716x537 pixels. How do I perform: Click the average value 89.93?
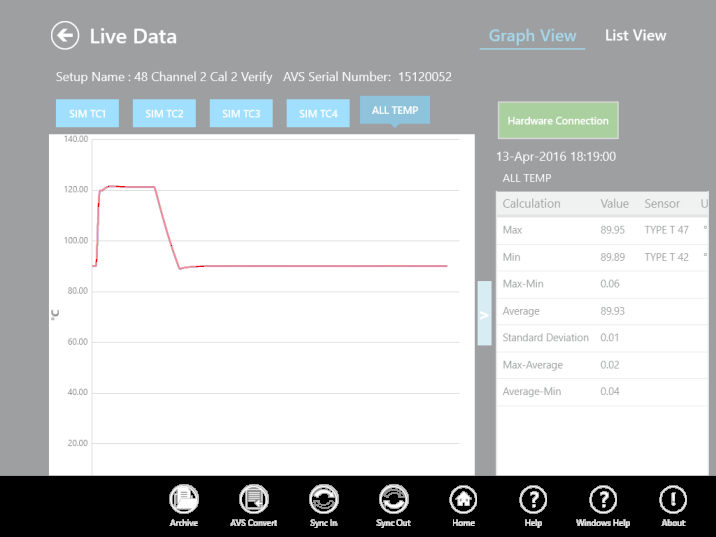pyautogui.click(x=612, y=311)
